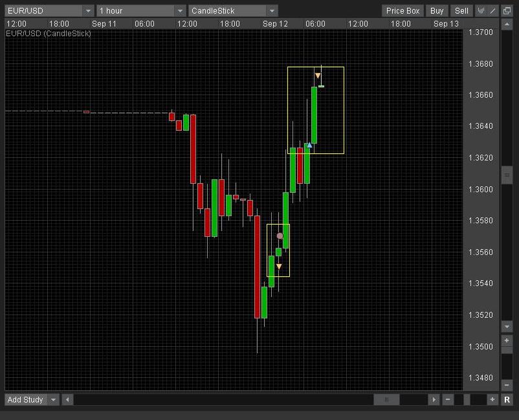Click the pink circle marker on chart
The image size is (519, 420).
pyautogui.click(x=280, y=236)
